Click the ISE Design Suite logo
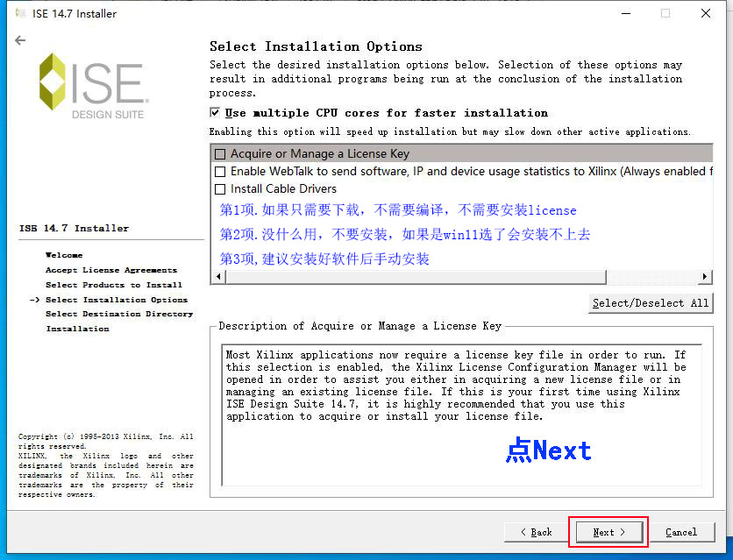The height and width of the screenshot is (560, 733). (x=91, y=86)
